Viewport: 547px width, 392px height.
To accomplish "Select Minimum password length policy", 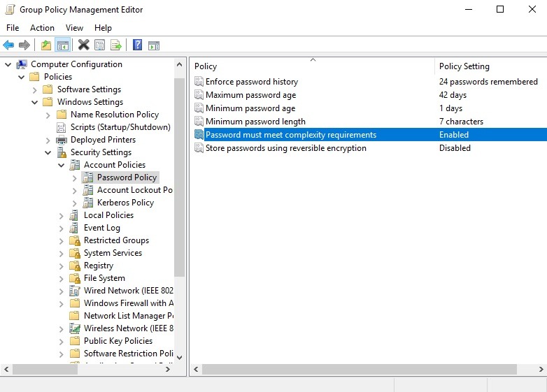I will pos(255,122).
